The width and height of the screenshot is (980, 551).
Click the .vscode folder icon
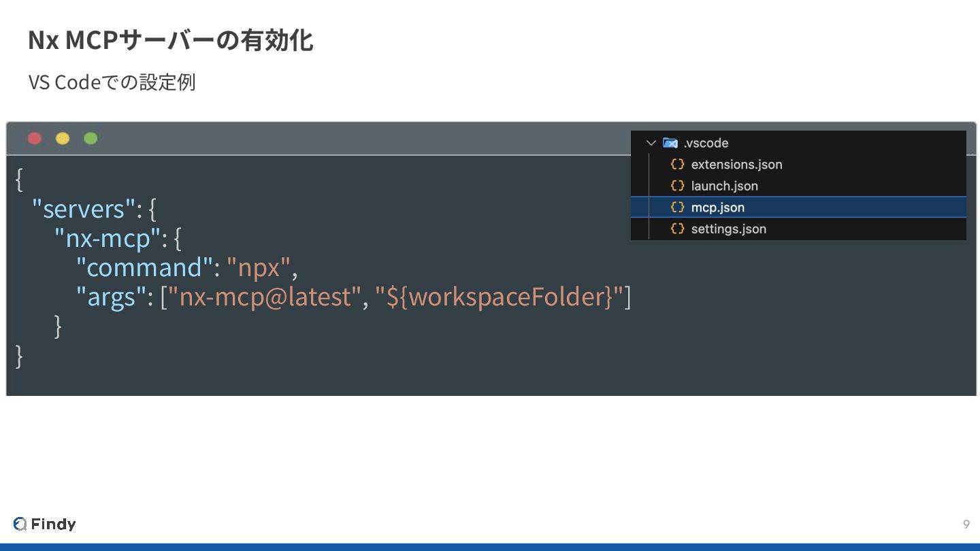(x=670, y=143)
